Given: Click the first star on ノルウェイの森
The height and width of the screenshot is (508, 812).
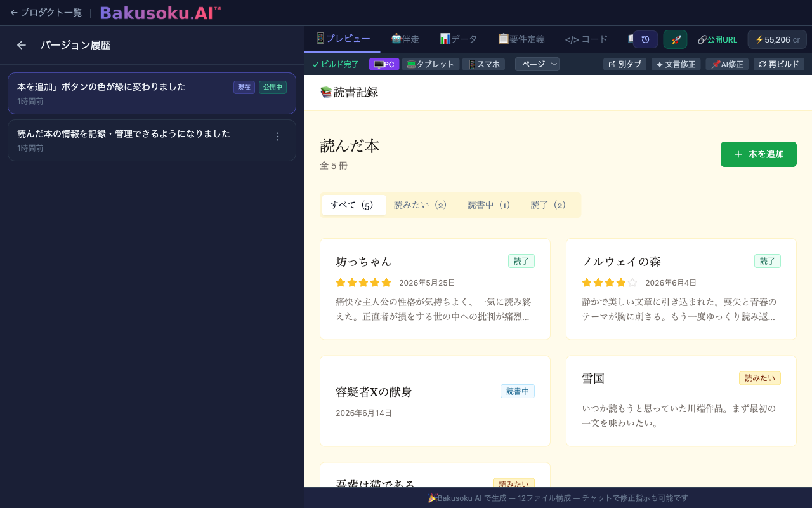Looking at the screenshot, I should 587,283.
